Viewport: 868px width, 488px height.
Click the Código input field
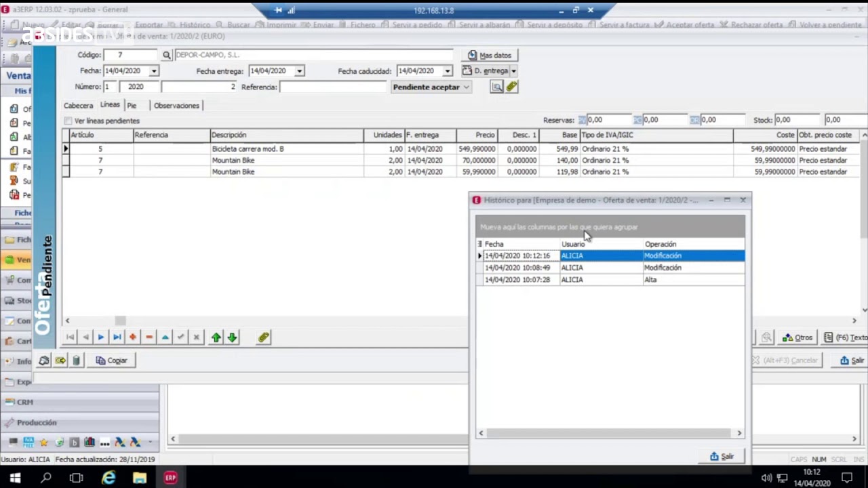point(132,56)
